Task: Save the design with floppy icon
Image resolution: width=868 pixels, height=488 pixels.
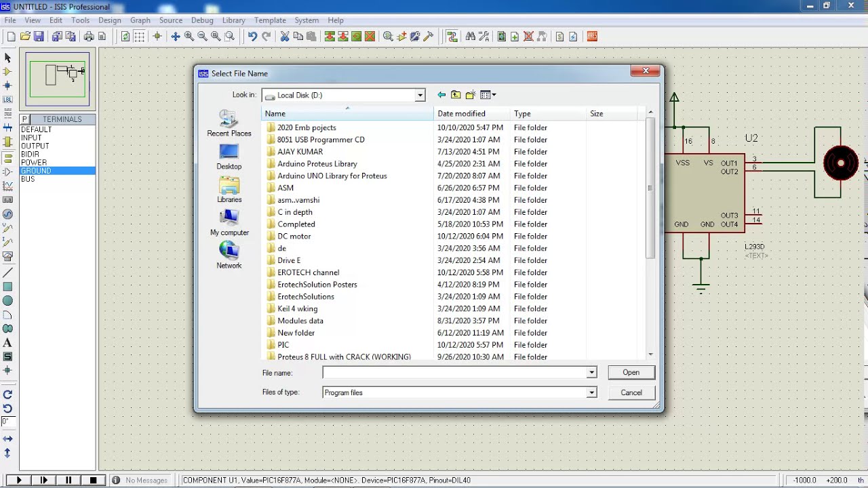Action: [39, 37]
